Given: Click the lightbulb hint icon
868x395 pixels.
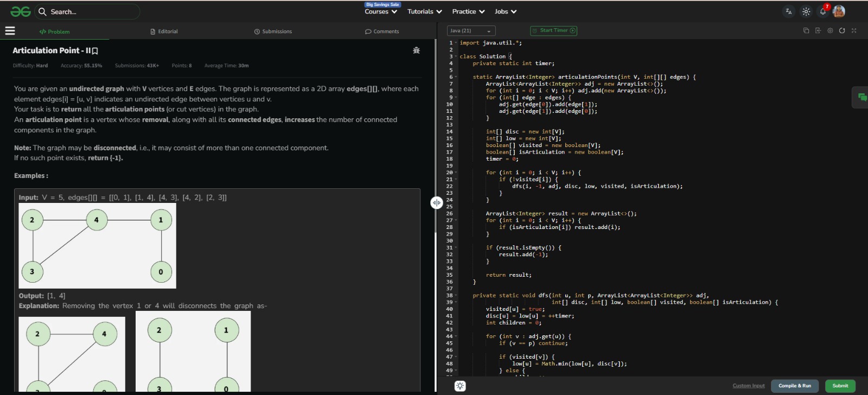Looking at the screenshot, I should (x=460, y=386).
